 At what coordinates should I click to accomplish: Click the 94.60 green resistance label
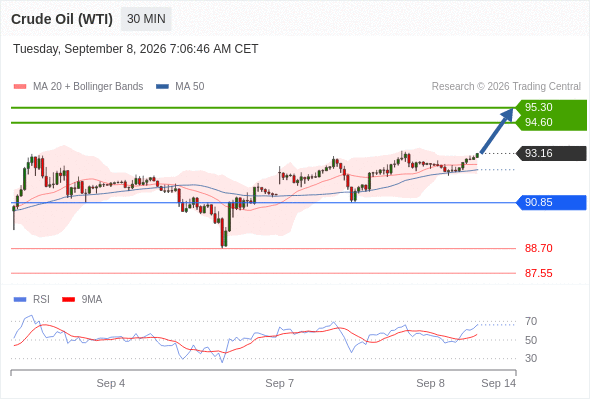click(x=538, y=123)
